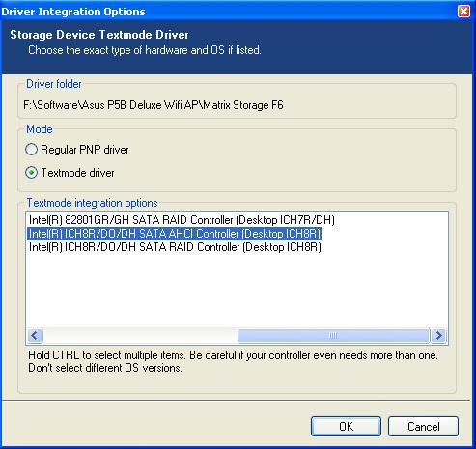
Task: Click the right scroll arrow of list
Action: pyautogui.click(x=438, y=336)
